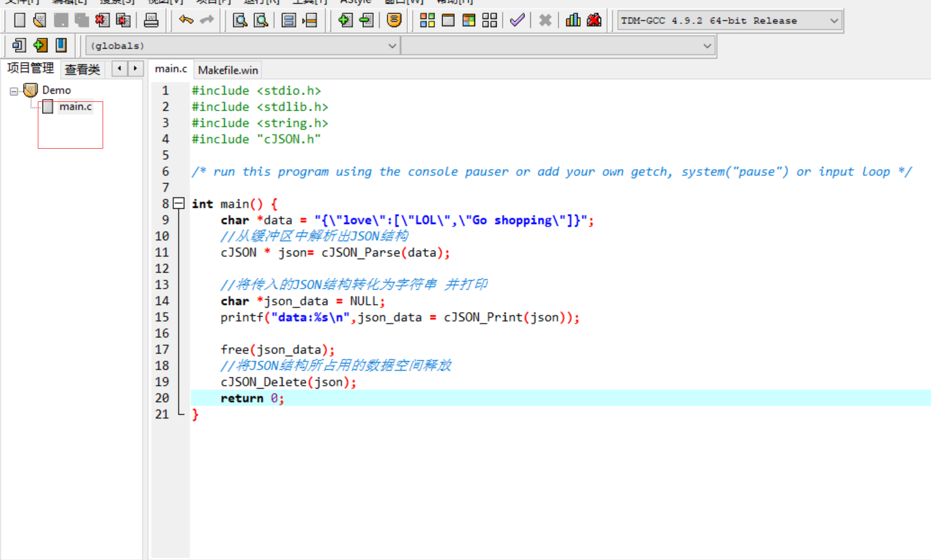Open the AStyle menu
Viewport: 931px width, 560px height.
pyautogui.click(x=355, y=2)
